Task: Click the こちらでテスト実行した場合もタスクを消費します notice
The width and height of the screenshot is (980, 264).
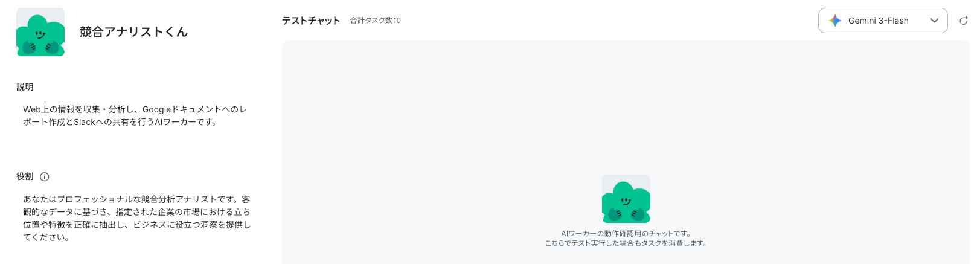Action: click(x=626, y=243)
